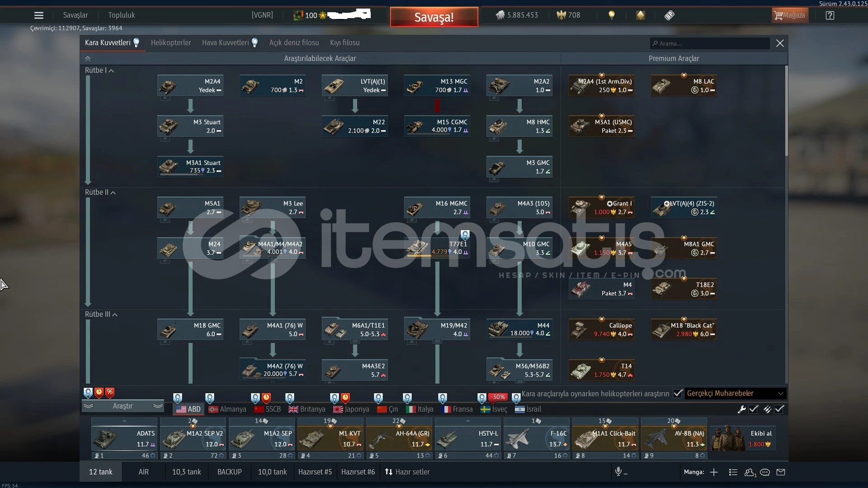The height and width of the screenshot is (488, 868).
Task: Open the main hamburger menu
Action: coord(39,15)
